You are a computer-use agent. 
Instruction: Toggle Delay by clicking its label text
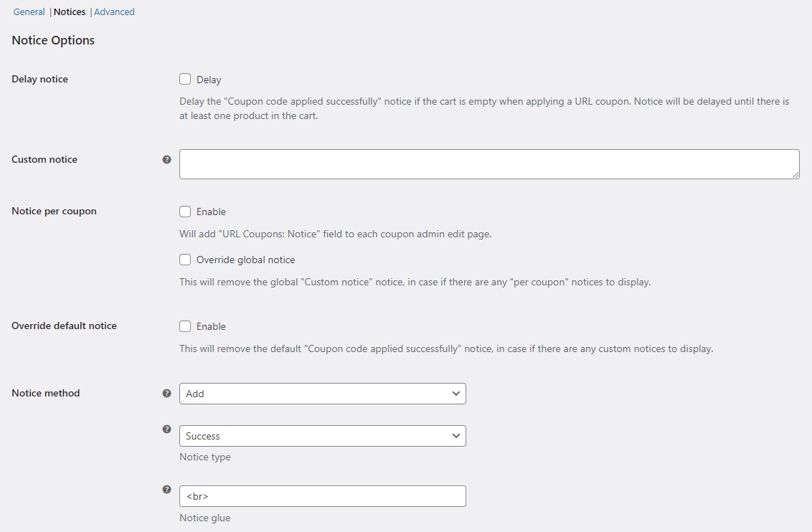[x=209, y=79]
